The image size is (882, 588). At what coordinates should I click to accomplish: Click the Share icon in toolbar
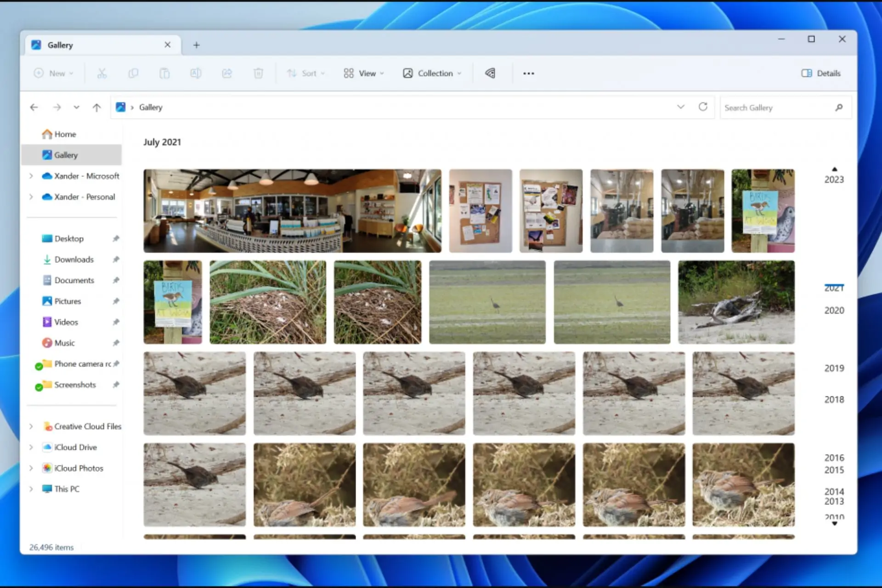click(226, 73)
